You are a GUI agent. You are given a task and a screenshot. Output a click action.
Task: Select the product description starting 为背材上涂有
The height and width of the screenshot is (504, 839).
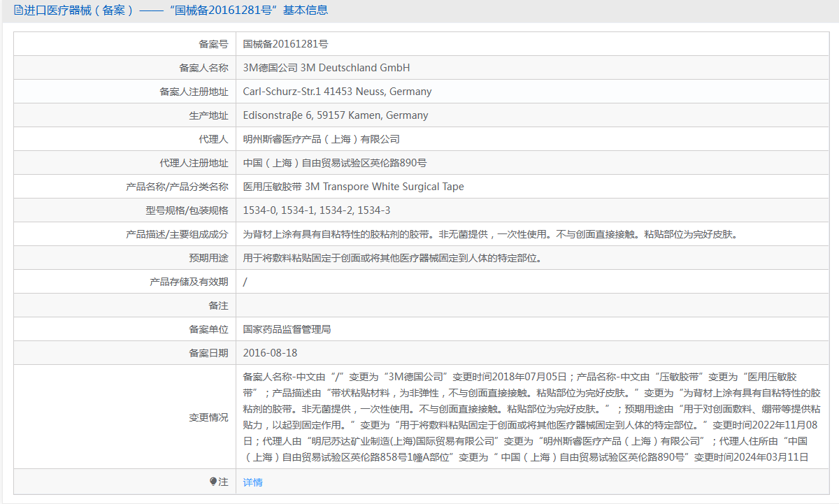tap(490, 234)
